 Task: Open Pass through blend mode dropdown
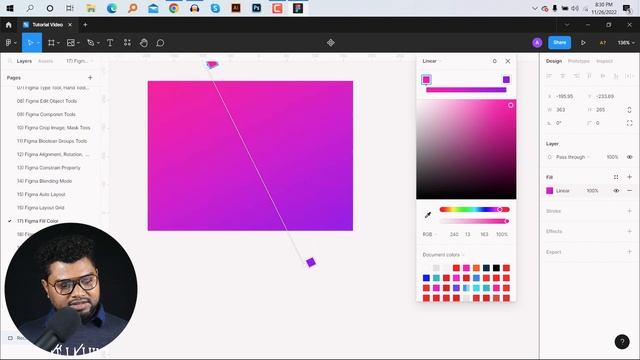[573, 157]
